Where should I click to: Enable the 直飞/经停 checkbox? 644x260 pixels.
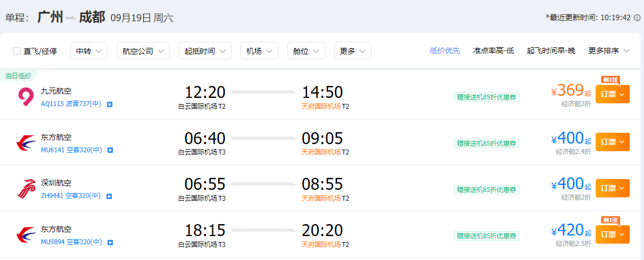pyautogui.click(x=17, y=51)
